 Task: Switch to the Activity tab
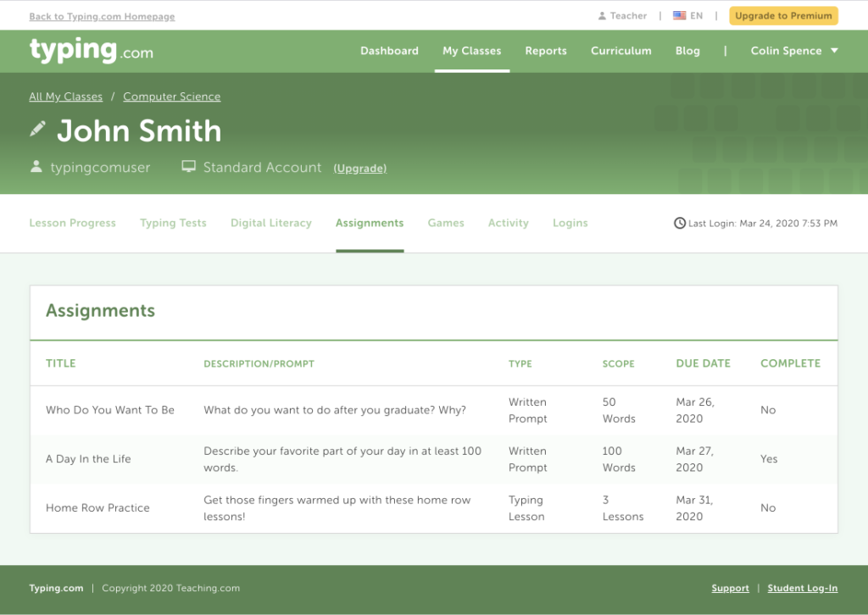509,223
